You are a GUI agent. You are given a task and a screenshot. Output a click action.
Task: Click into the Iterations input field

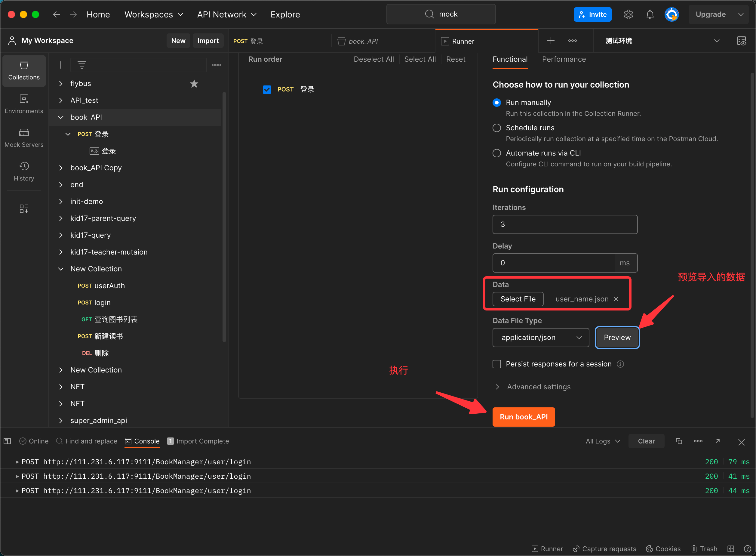[565, 224]
